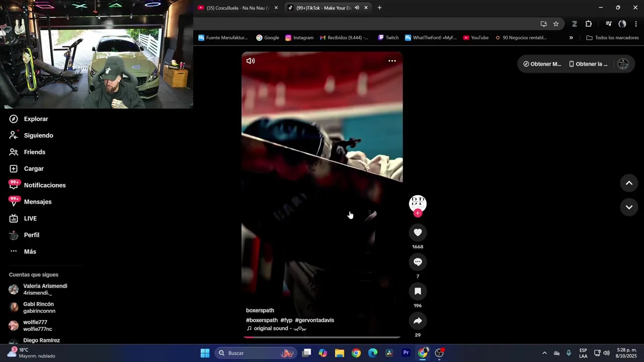
Task: Open Perfil in the sidebar
Action: [x=25, y=235]
